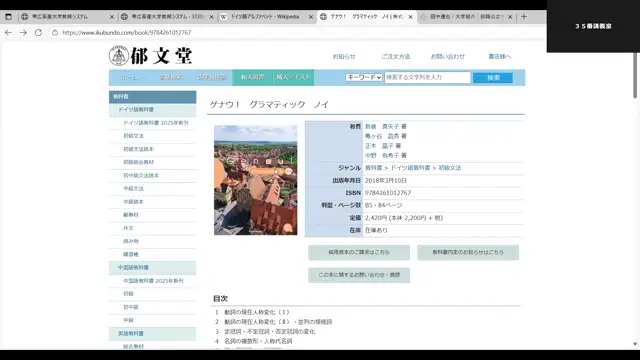Open 初級文法読本 in the sidebar
The width and height of the screenshot is (640, 360).
pos(138,149)
